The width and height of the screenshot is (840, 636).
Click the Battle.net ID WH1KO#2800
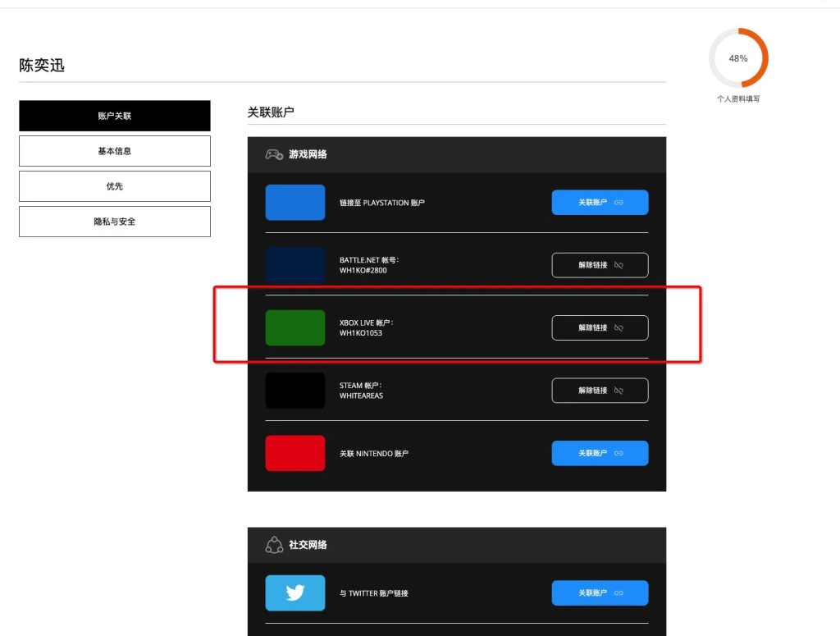click(363, 271)
